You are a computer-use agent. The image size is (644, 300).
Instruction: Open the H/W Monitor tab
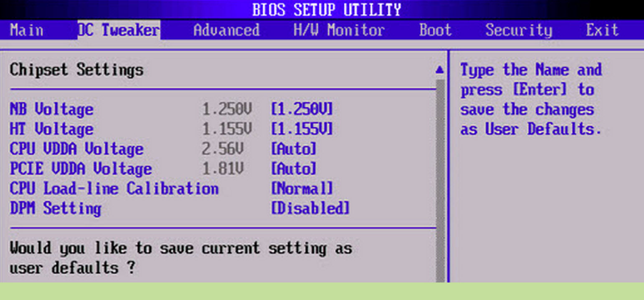(x=339, y=30)
